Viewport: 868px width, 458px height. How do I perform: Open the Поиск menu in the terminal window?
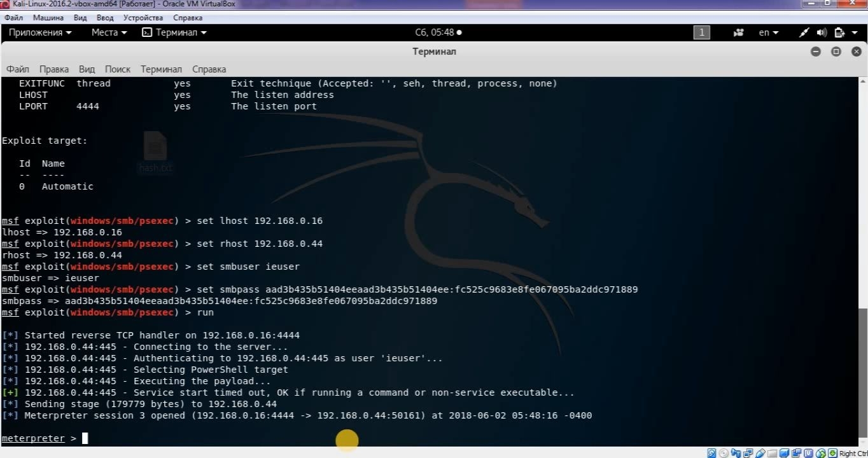coord(118,69)
